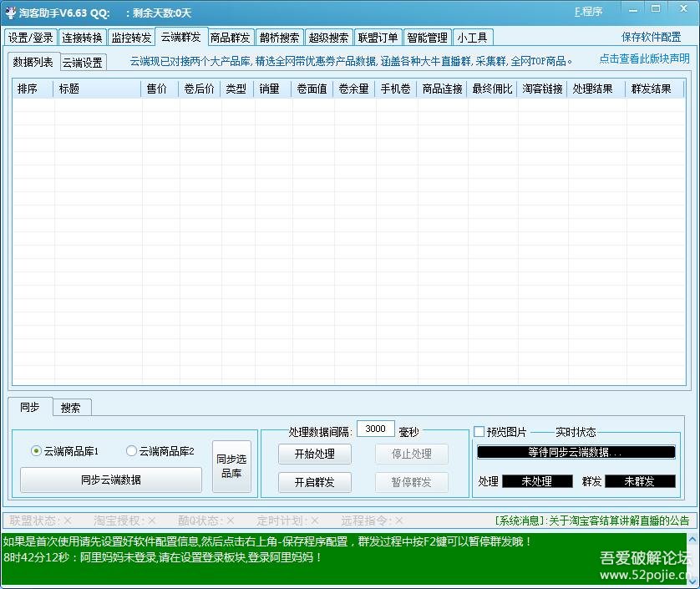
Task: Click the 淘客链接 column header
Action: coord(542,89)
